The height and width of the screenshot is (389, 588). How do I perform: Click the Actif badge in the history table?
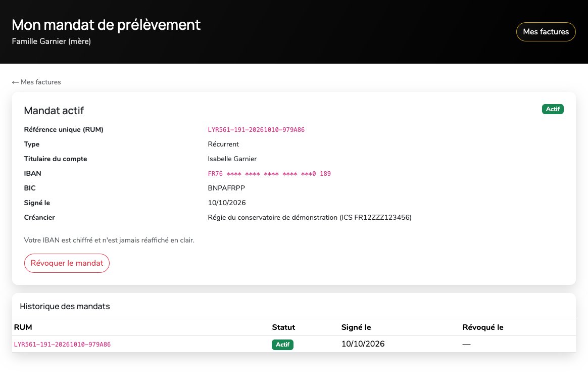coord(282,345)
